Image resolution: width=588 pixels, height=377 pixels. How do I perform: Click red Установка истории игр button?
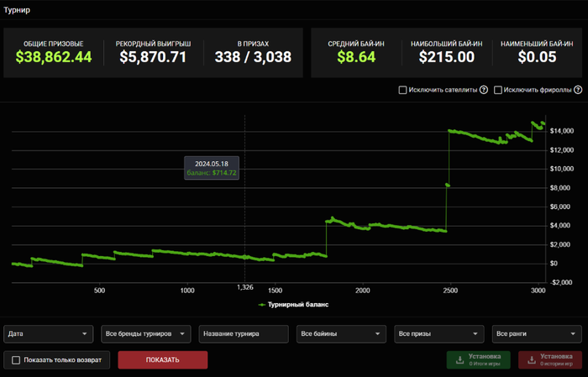(x=550, y=359)
